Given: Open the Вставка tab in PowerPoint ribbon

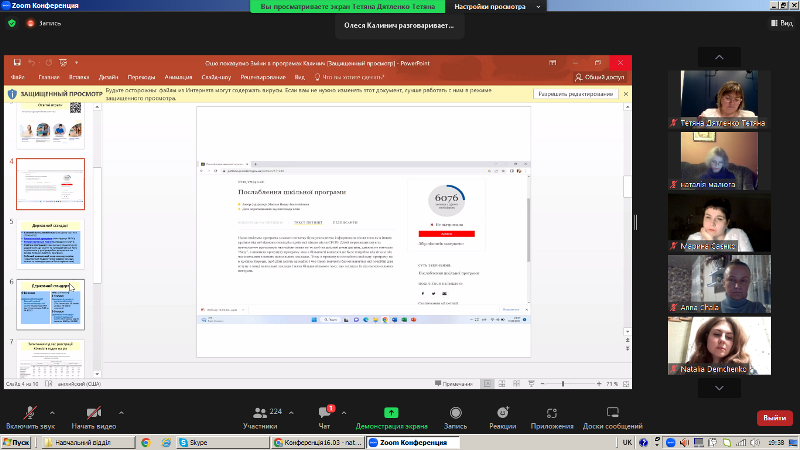Looking at the screenshot, I should [80, 77].
